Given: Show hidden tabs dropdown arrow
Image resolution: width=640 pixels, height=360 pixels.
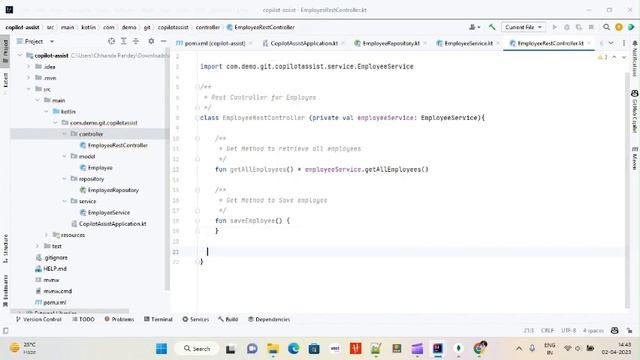Looking at the screenshot, I should (611, 43).
